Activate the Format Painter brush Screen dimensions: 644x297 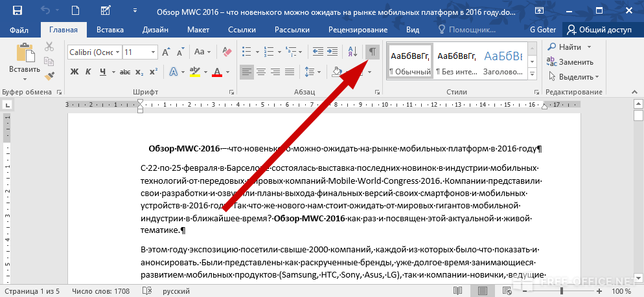pos(49,76)
